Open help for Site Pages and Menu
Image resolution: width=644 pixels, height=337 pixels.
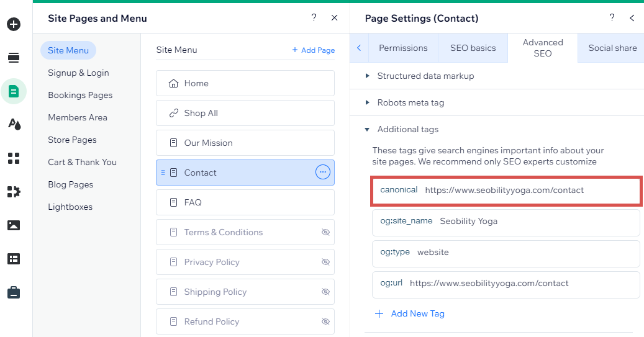pos(314,17)
